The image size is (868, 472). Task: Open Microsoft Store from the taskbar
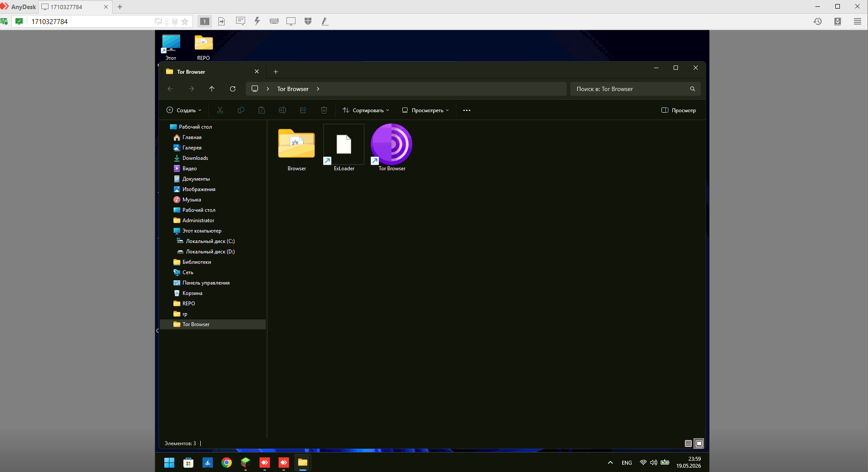tap(188, 462)
